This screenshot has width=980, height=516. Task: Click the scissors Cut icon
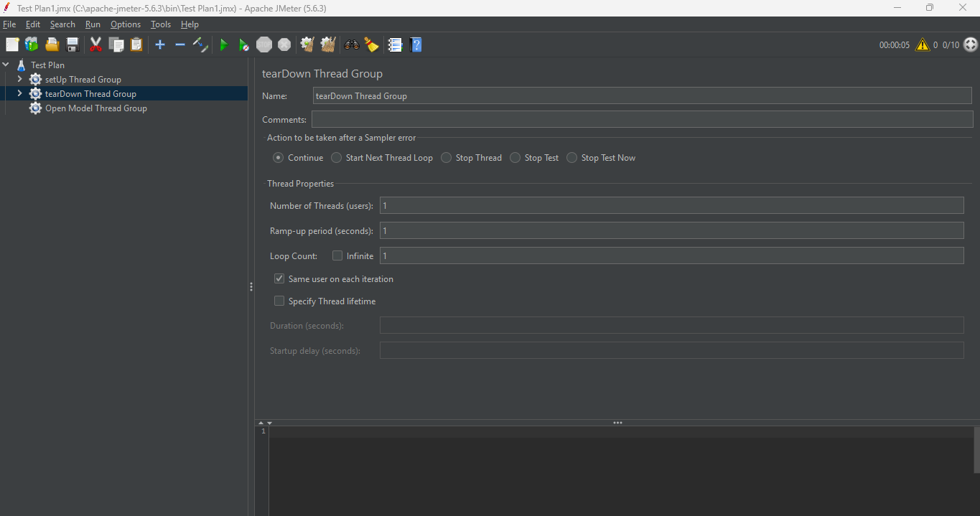tap(95, 45)
